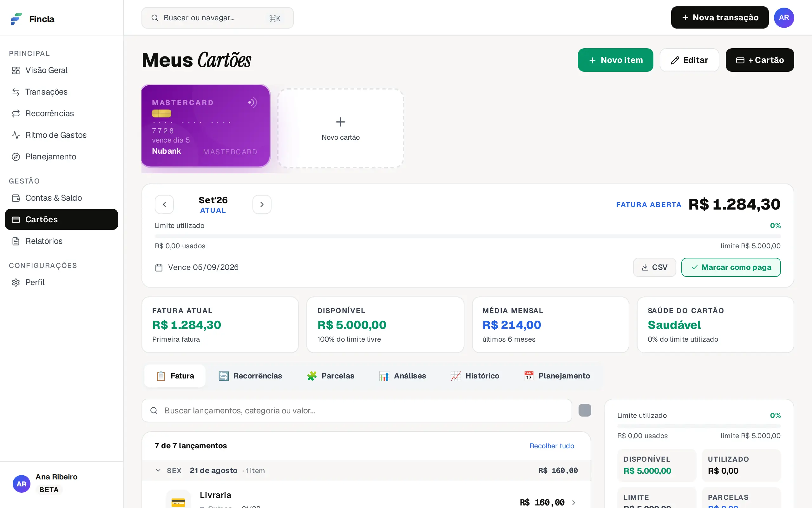
Task: Click the FATURA ABERTA label
Action: click(x=649, y=204)
